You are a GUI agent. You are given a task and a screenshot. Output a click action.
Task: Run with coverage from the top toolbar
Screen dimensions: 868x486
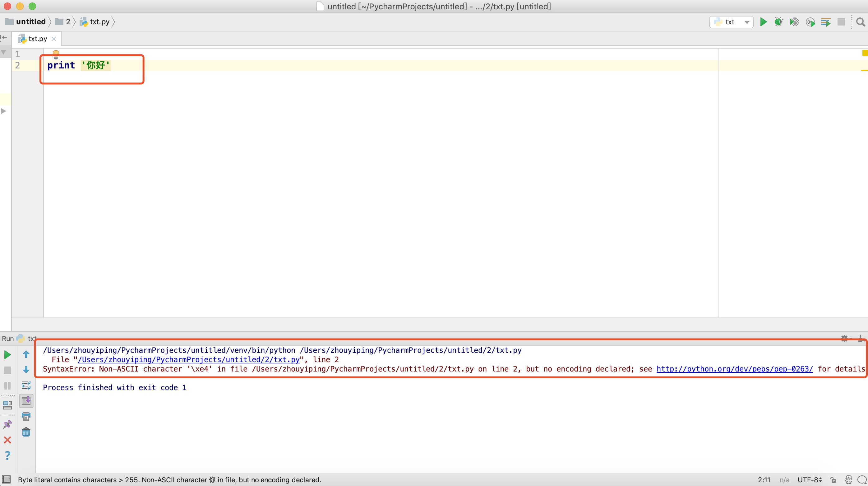click(794, 22)
